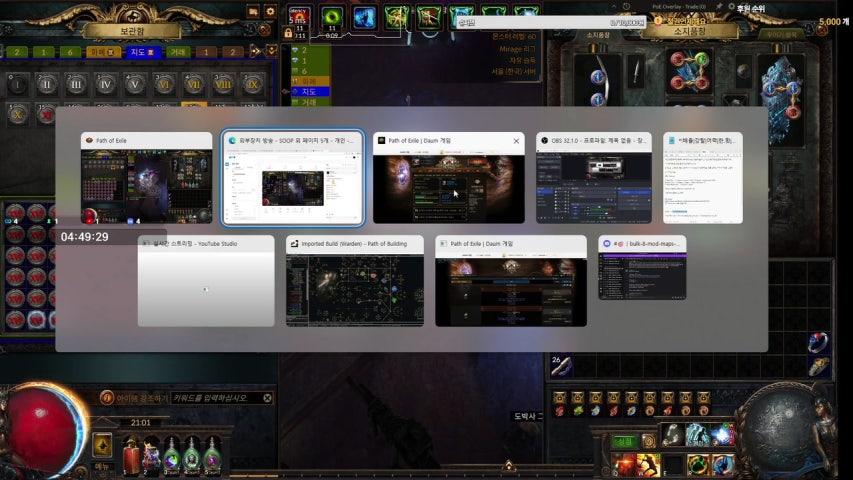This screenshot has height=480, width=853.
Task: Close the Path of Exile Daum window
Action: pyautogui.click(x=516, y=141)
